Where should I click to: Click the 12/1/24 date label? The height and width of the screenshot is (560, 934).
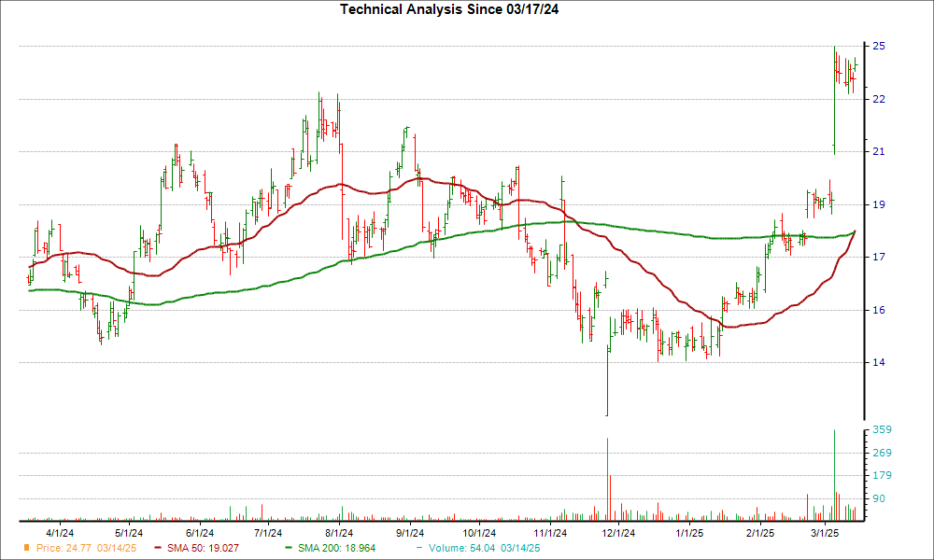tap(619, 533)
